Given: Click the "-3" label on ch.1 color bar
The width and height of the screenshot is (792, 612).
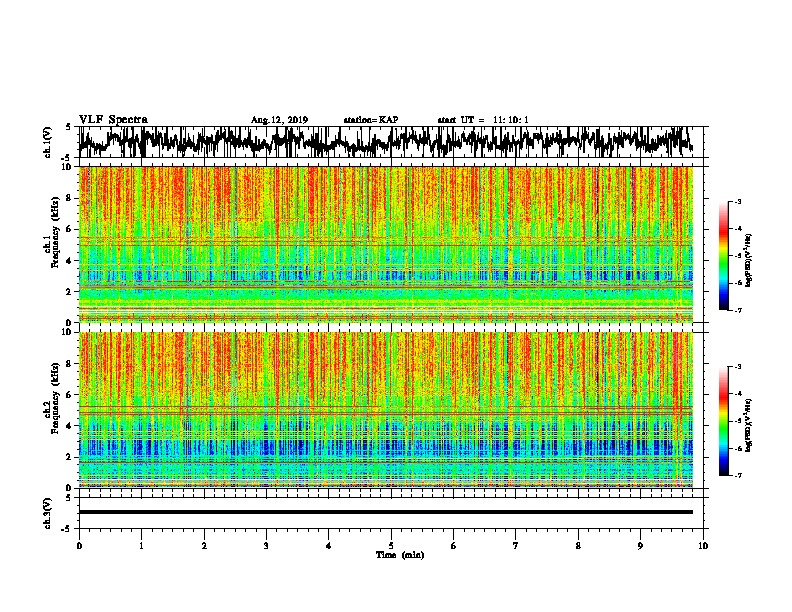Looking at the screenshot, I should pos(737,202).
